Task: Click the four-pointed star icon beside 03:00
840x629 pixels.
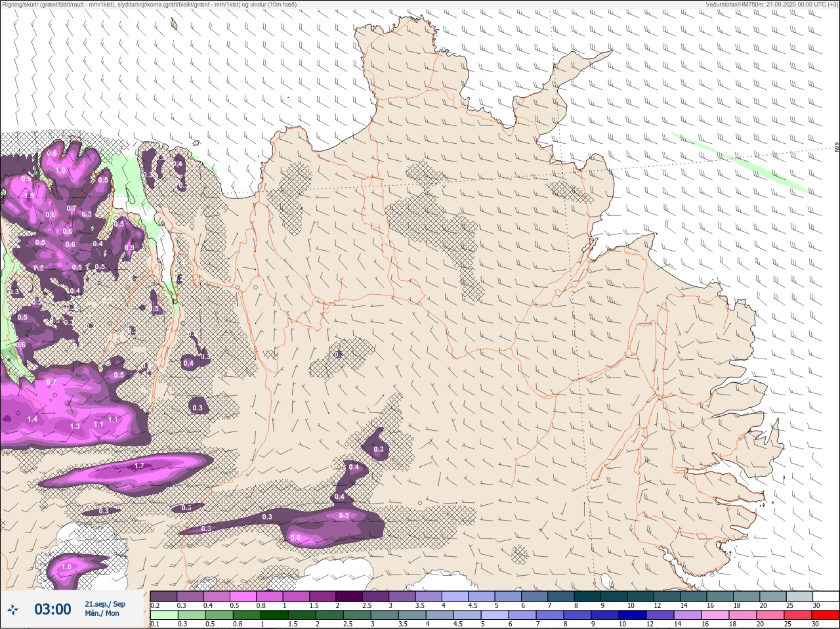Action: pos(13,610)
